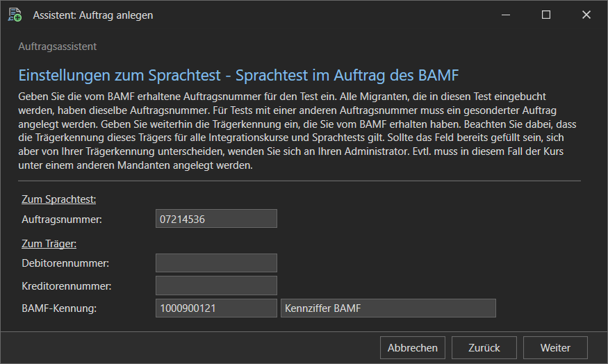
Task: Click into the Auftragsnummer input field
Action: click(216, 219)
